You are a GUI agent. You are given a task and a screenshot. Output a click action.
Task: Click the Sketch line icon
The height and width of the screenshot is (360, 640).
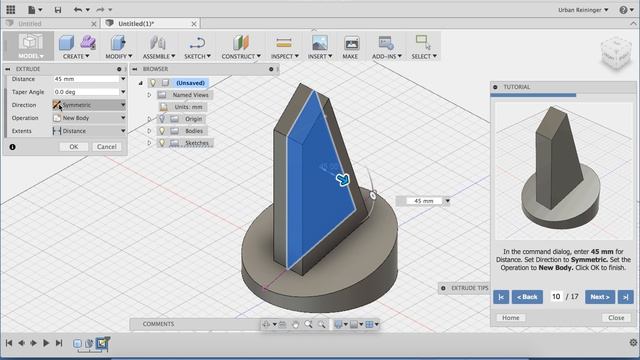197,42
